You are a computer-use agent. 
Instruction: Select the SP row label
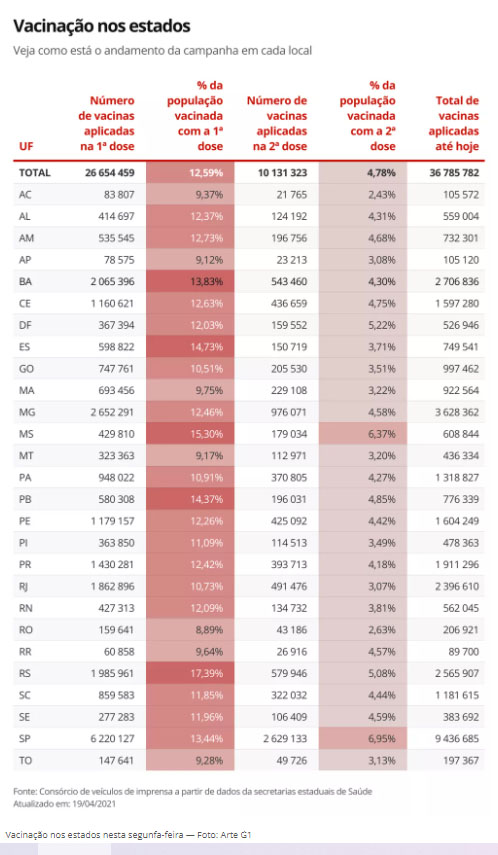25,739
